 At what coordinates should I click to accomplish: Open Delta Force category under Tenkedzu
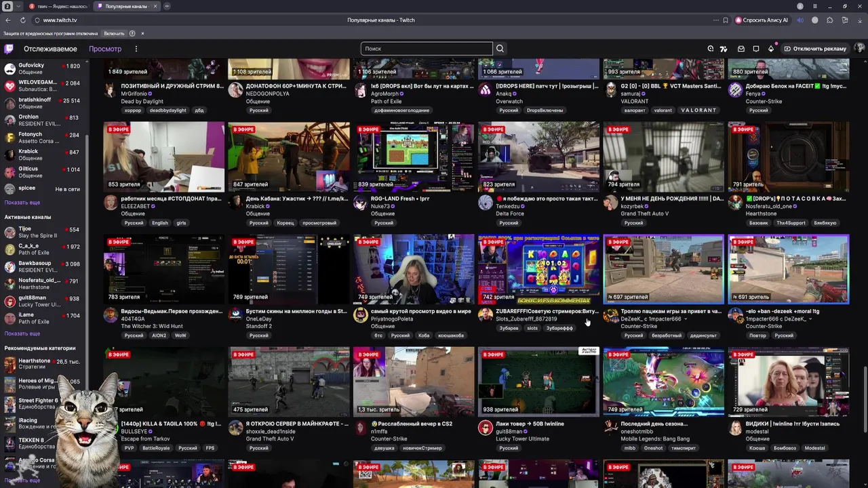pyautogui.click(x=510, y=213)
